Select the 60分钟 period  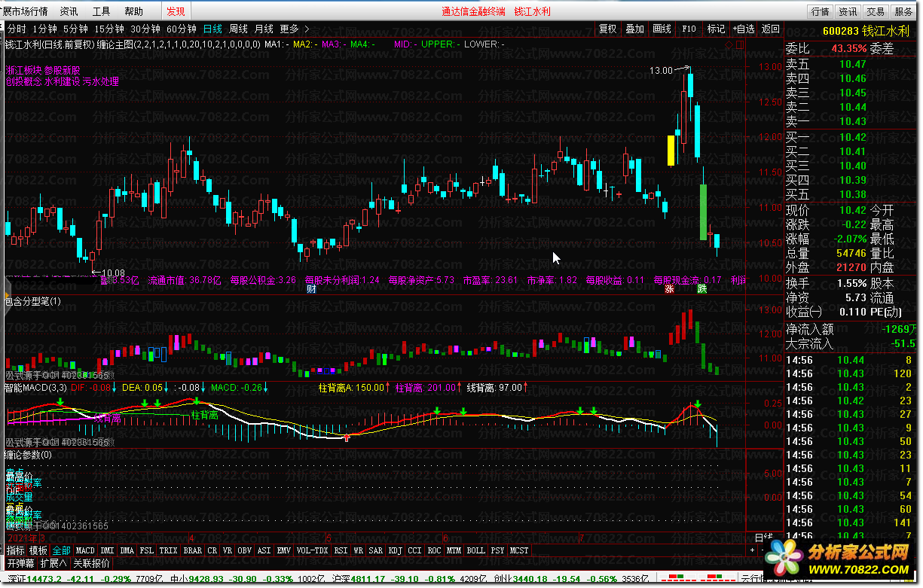point(182,29)
